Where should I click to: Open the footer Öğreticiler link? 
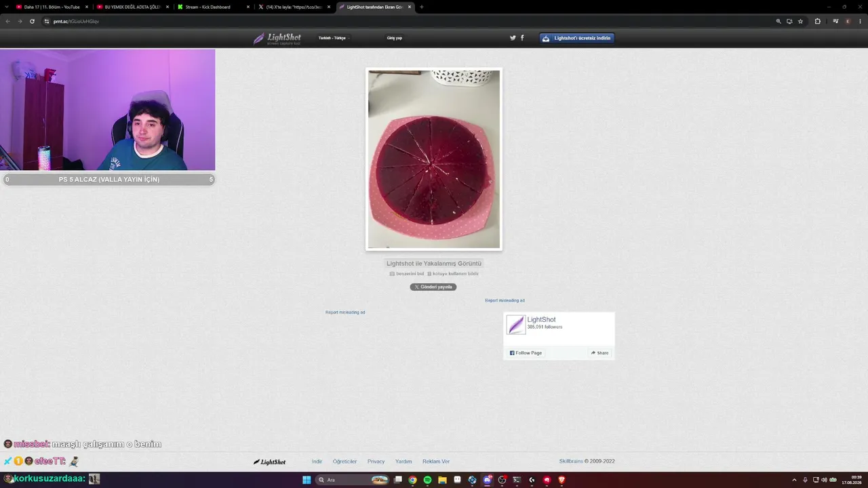(x=344, y=462)
